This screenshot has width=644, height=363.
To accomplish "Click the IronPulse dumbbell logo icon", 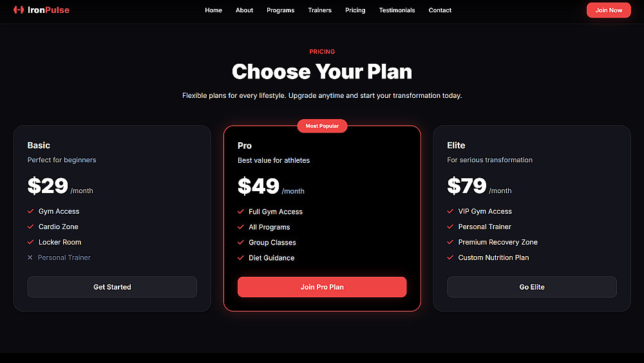I will 18,10.
